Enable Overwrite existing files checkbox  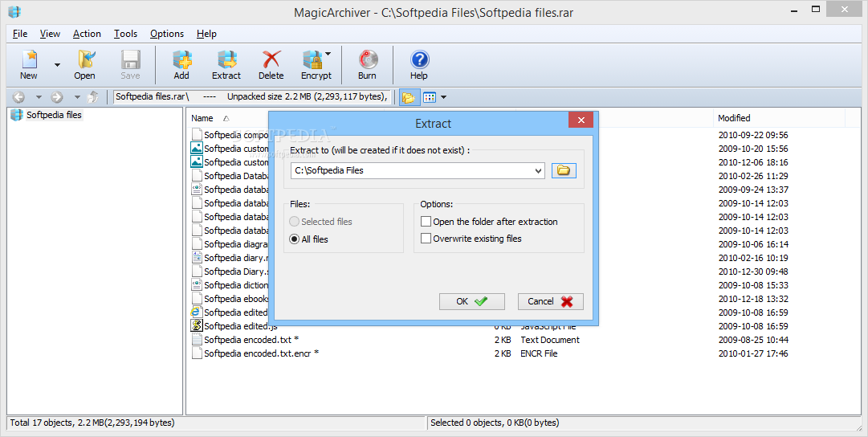(426, 239)
